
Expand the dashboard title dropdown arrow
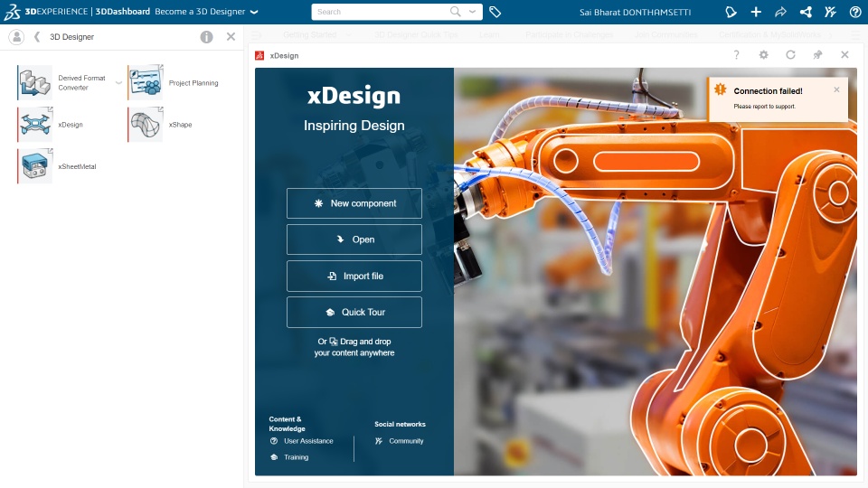point(254,12)
